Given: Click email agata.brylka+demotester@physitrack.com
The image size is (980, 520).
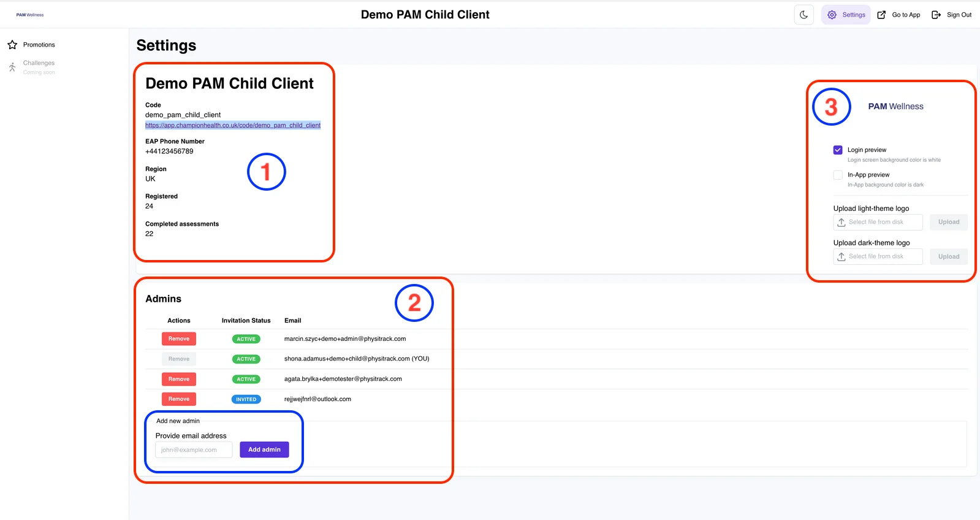Looking at the screenshot, I should click(x=343, y=379).
